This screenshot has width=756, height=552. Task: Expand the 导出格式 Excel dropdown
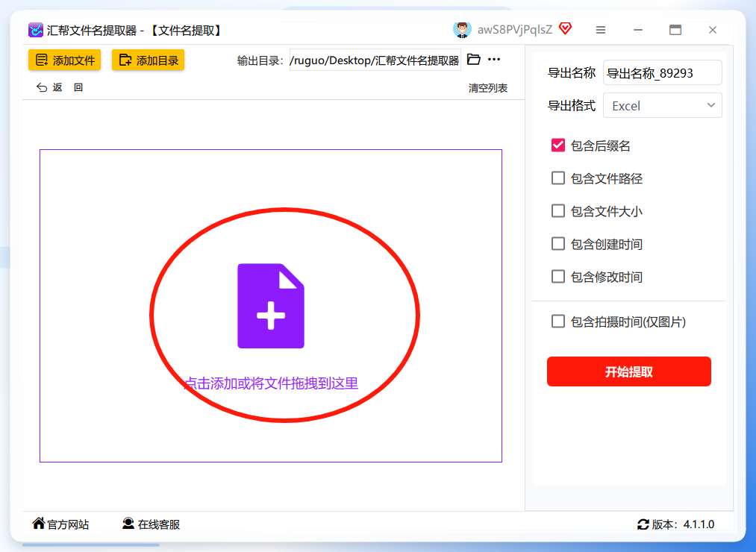663,106
